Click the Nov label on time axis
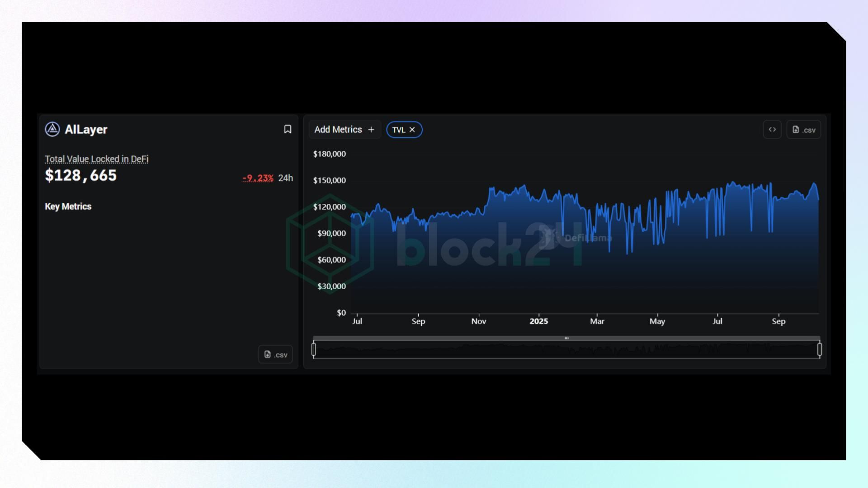Viewport: 868px width, 488px height. coord(478,321)
